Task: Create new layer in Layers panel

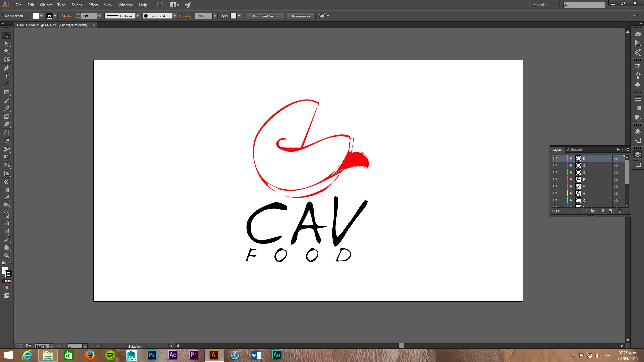Action: tap(610, 211)
